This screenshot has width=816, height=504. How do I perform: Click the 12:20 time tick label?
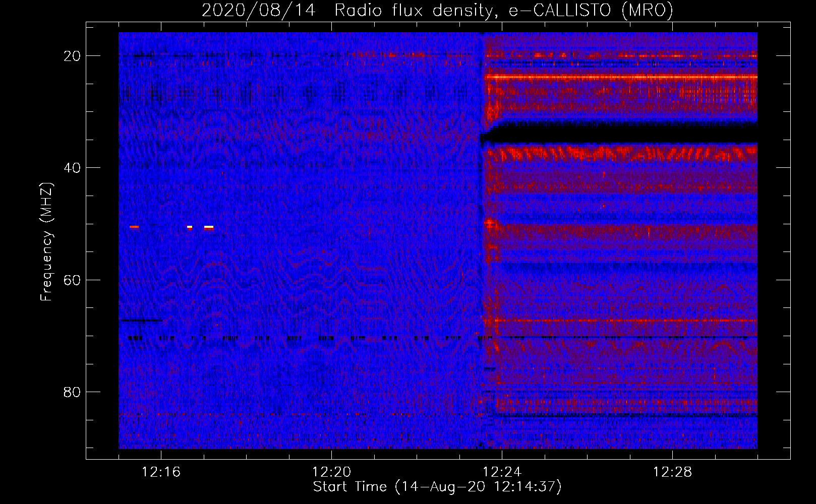tap(332, 472)
